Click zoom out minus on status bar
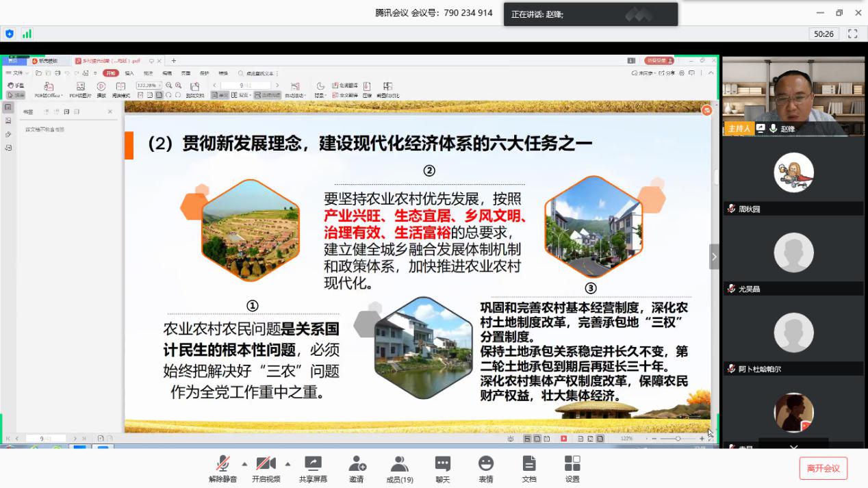The image size is (868, 488). [654, 438]
